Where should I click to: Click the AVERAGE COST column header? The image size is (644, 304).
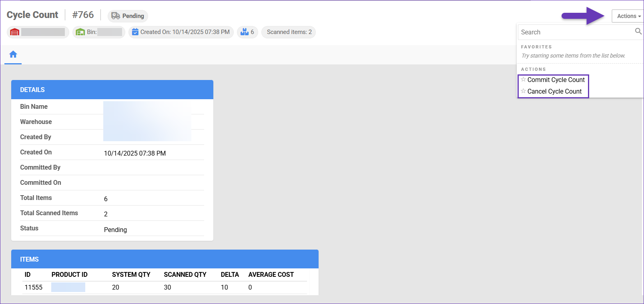tap(271, 274)
